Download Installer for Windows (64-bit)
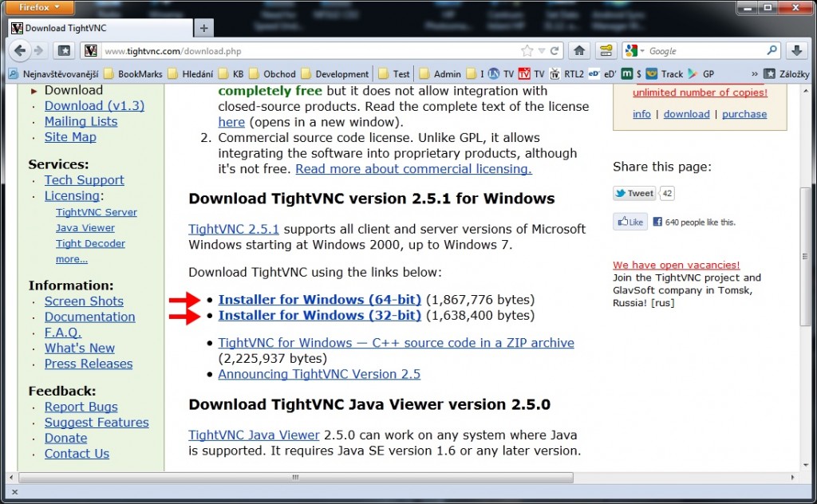This screenshot has height=504, width=817. pos(319,300)
